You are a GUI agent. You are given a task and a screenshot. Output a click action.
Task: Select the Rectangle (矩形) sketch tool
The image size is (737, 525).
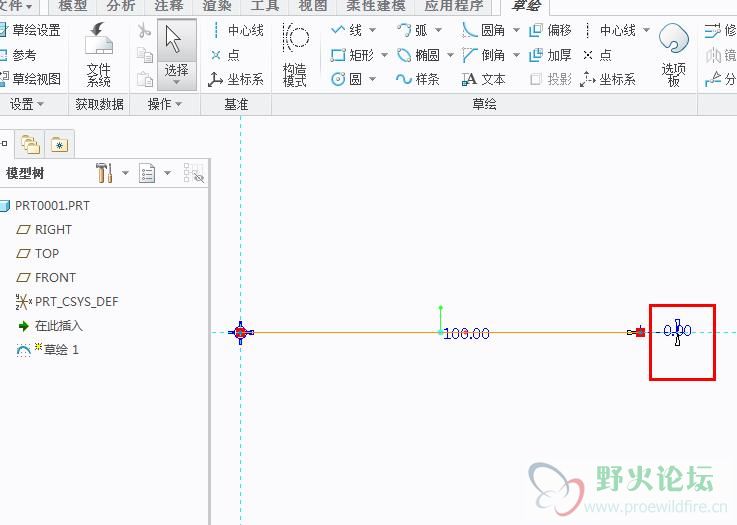coord(353,55)
